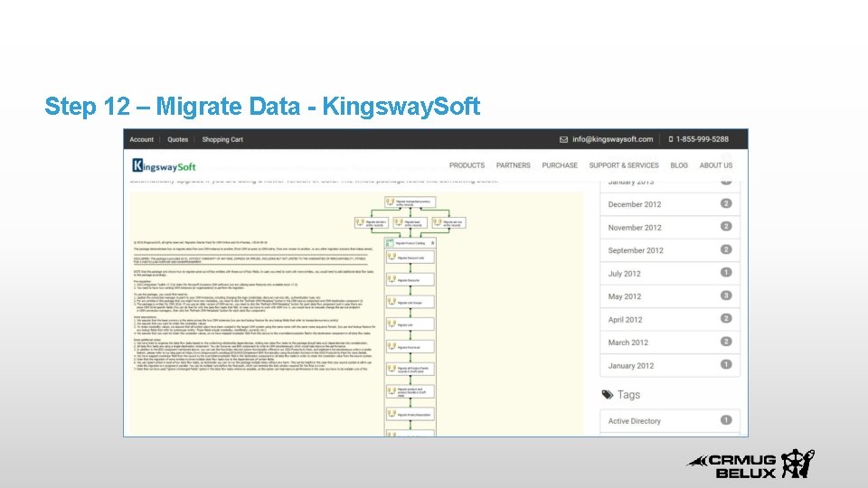Viewport: 868px width, 488px height.
Task: Open the SUPPORT & SERVICES menu
Action: point(624,165)
